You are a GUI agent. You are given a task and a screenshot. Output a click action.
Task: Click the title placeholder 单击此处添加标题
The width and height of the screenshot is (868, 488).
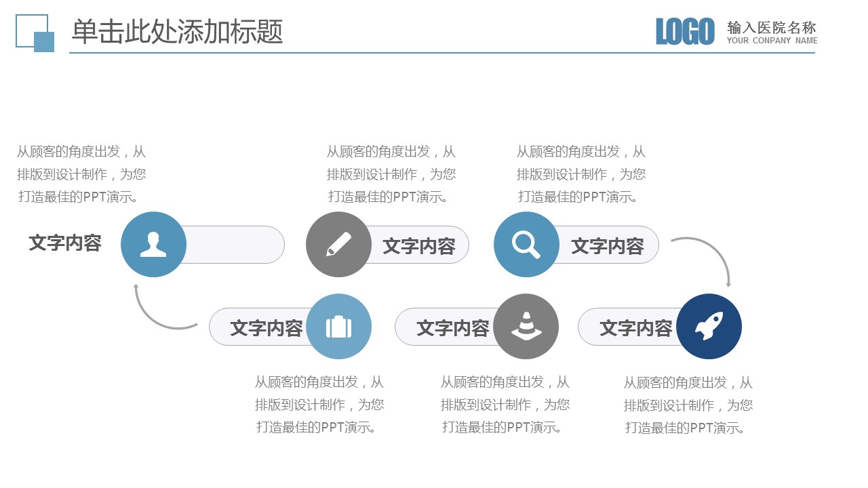pos(177,32)
